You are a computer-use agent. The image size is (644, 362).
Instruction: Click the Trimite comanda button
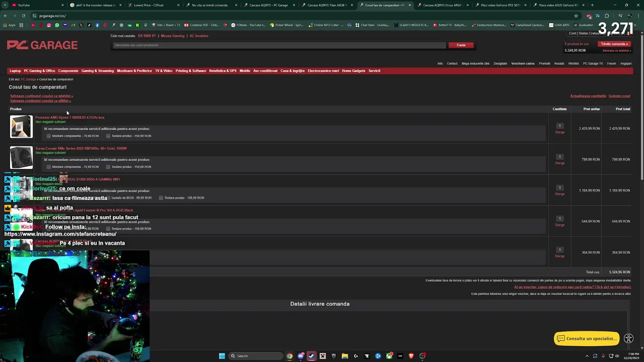coord(614,44)
